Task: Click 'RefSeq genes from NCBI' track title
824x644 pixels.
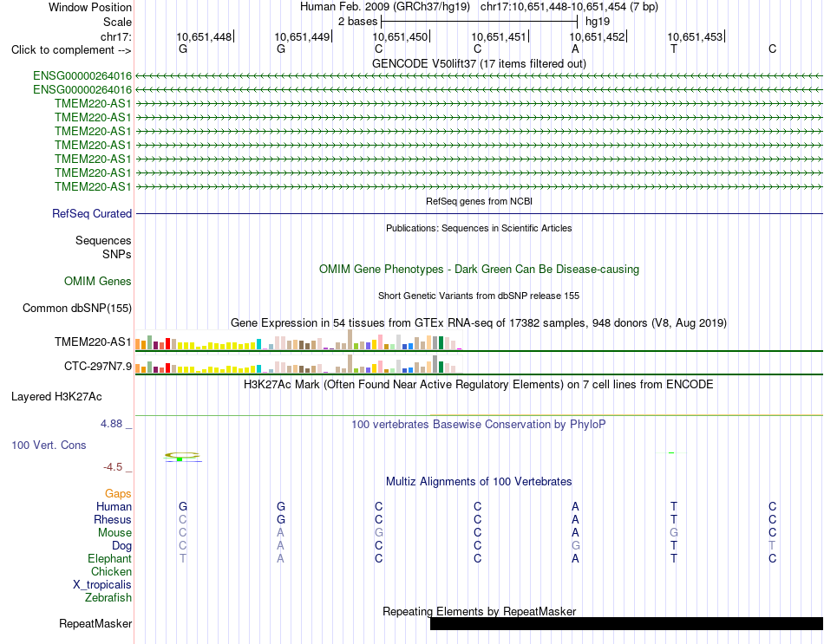Action: coord(479,201)
